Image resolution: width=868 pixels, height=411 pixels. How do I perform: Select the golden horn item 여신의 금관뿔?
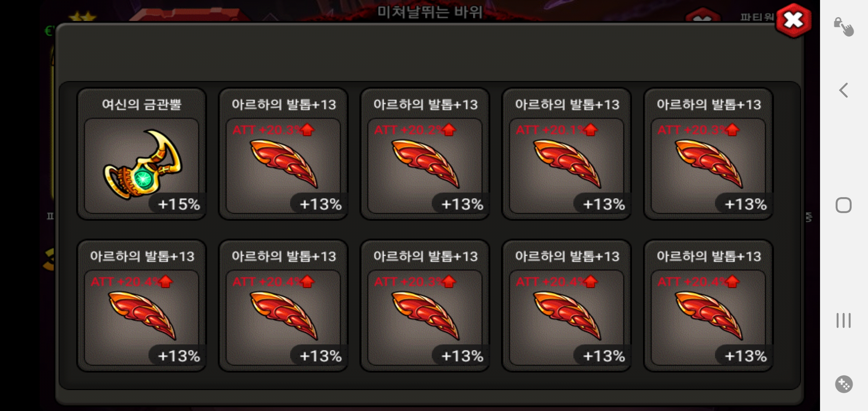(142, 154)
